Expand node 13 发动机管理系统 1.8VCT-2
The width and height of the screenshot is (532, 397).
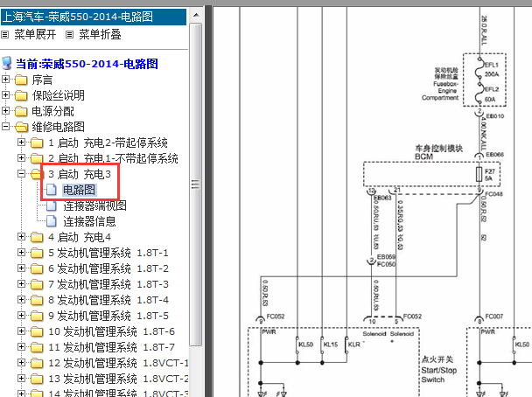21,379
